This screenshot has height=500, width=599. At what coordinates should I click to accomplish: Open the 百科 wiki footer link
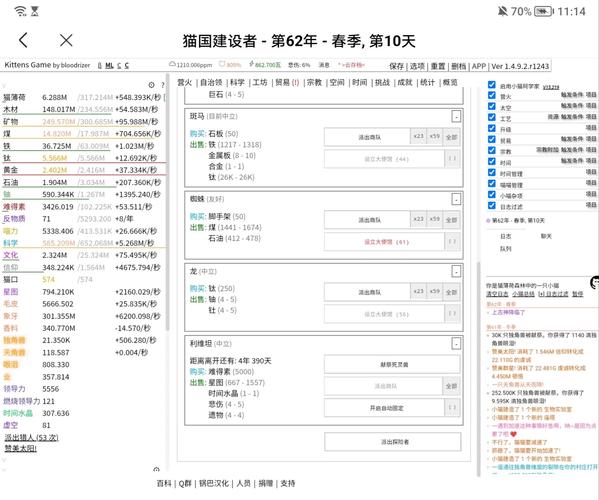coord(164,484)
